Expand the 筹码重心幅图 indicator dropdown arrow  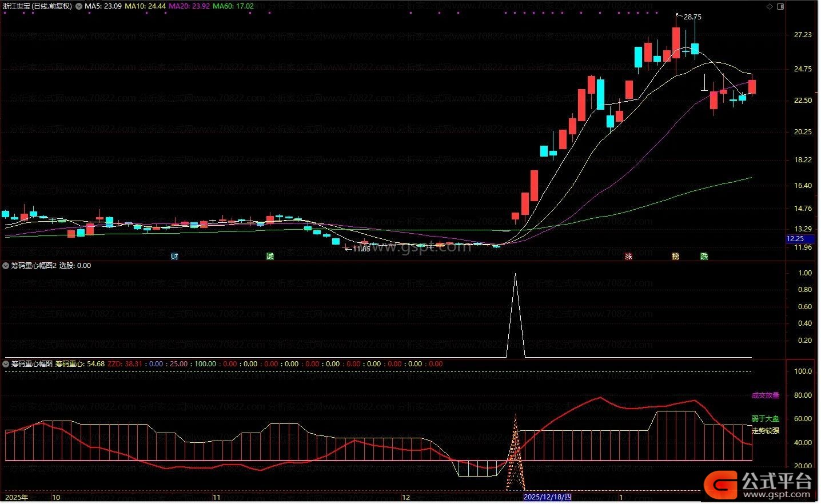(6, 364)
